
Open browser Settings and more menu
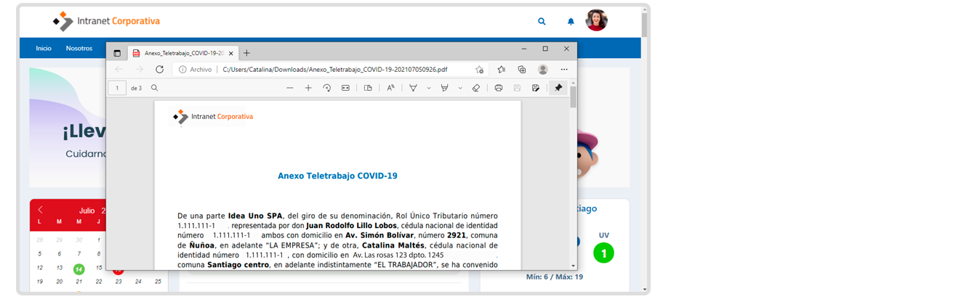pyautogui.click(x=564, y=70)
